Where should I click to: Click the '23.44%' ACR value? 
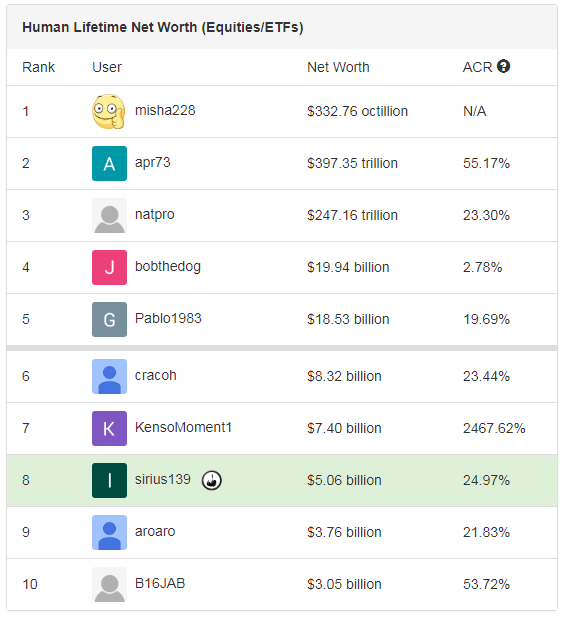pyautogui.click(x=486, y=376)
